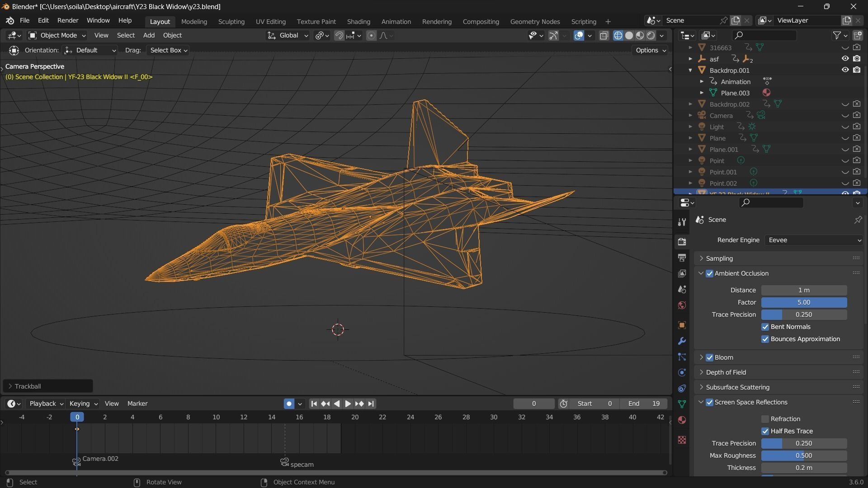Uncheck the Bent Normals checkbox
The height and width of the screenshot is (488, 868).
click(765, 327)
